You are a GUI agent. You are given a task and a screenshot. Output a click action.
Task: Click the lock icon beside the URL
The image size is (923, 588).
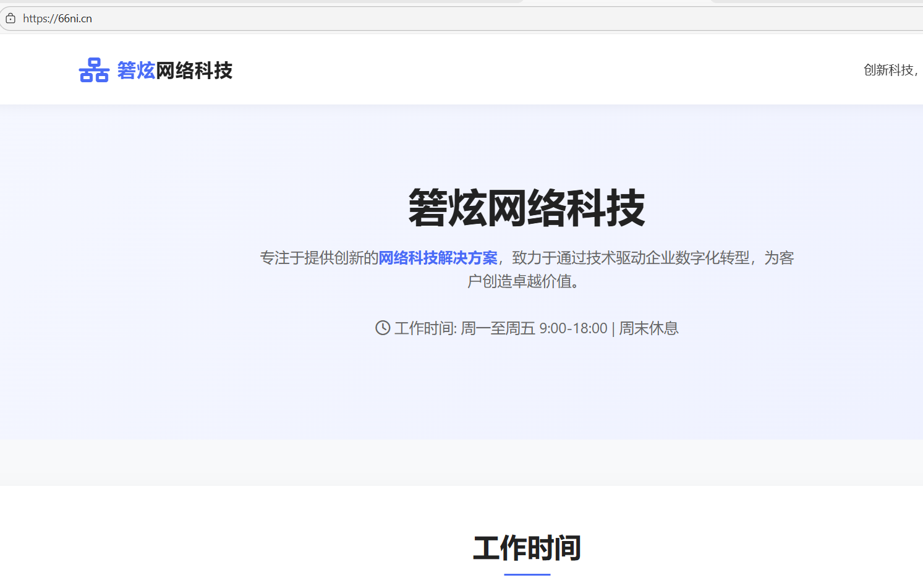11,19
